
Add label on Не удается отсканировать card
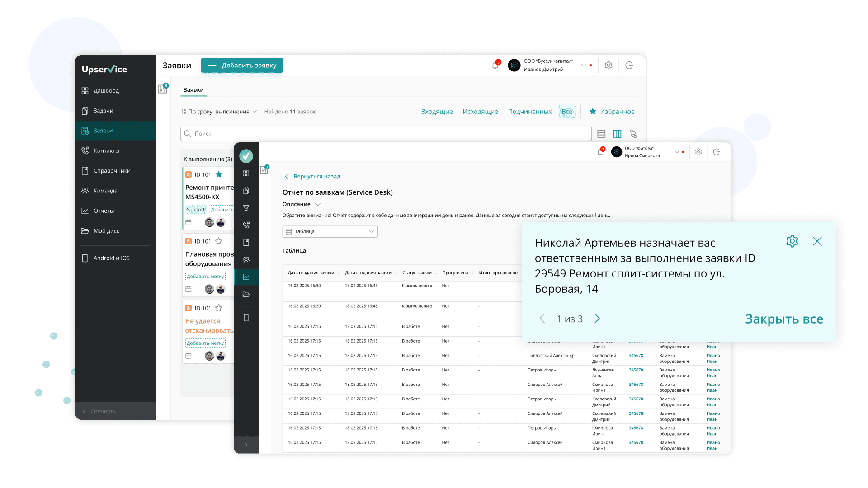205,343
